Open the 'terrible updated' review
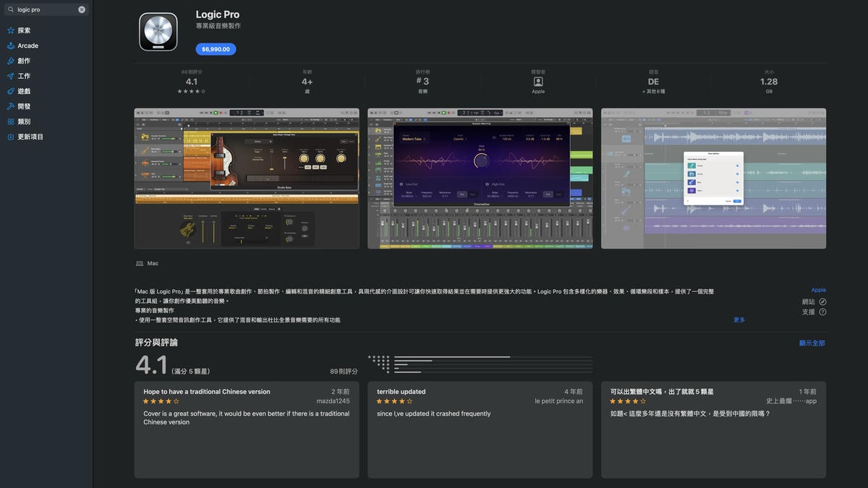Image resolution: width=868 pixels, height=488 pixels. click(x=480, y=429)
